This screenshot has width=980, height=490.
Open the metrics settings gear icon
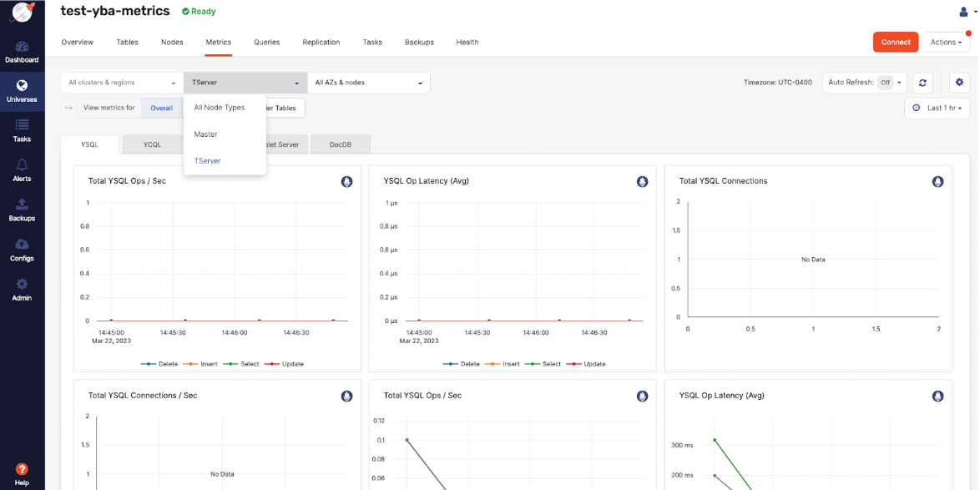pyautogui.click(x=959, y=83)
